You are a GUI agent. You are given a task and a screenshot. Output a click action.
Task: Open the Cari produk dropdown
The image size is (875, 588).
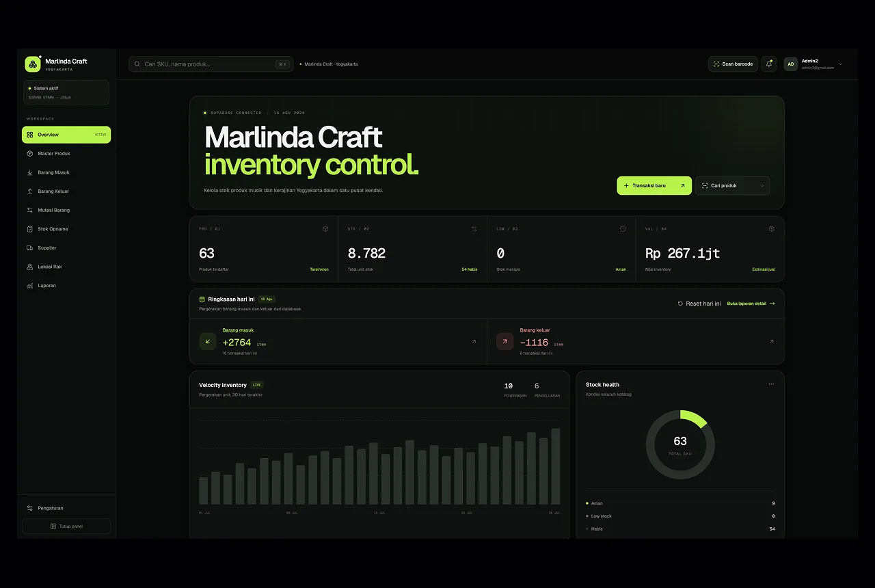[733, 185]
